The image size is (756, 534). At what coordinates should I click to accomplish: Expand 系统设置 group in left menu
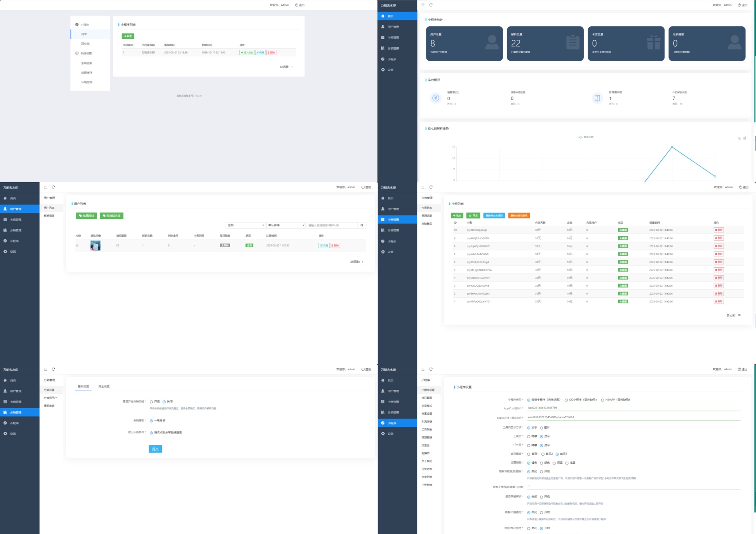point(86,54)
